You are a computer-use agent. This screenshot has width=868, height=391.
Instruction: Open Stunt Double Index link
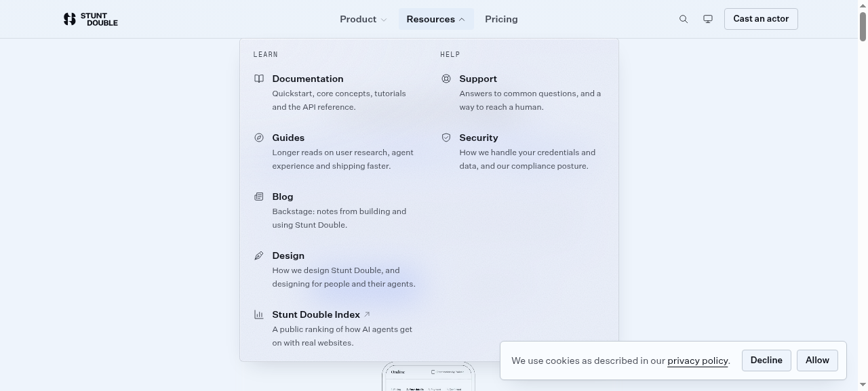click(316, 314)
